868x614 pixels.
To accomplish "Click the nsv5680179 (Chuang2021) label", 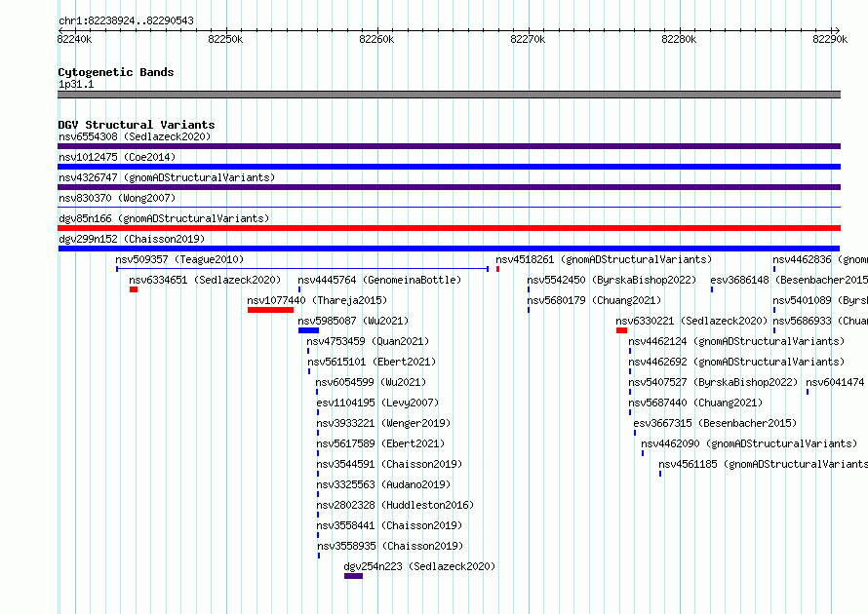I will (x=594, y=300).
